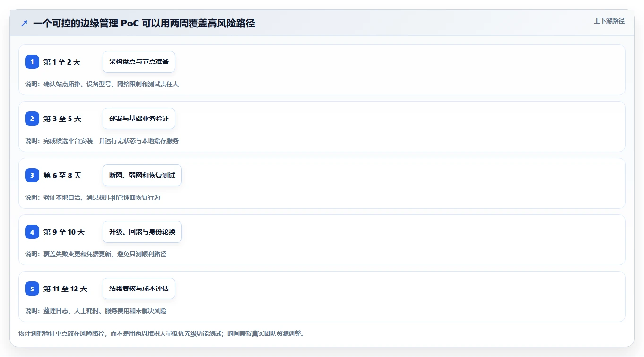
Task: Click the description 整理日志、人工耗时
Action: pos(95,311)
